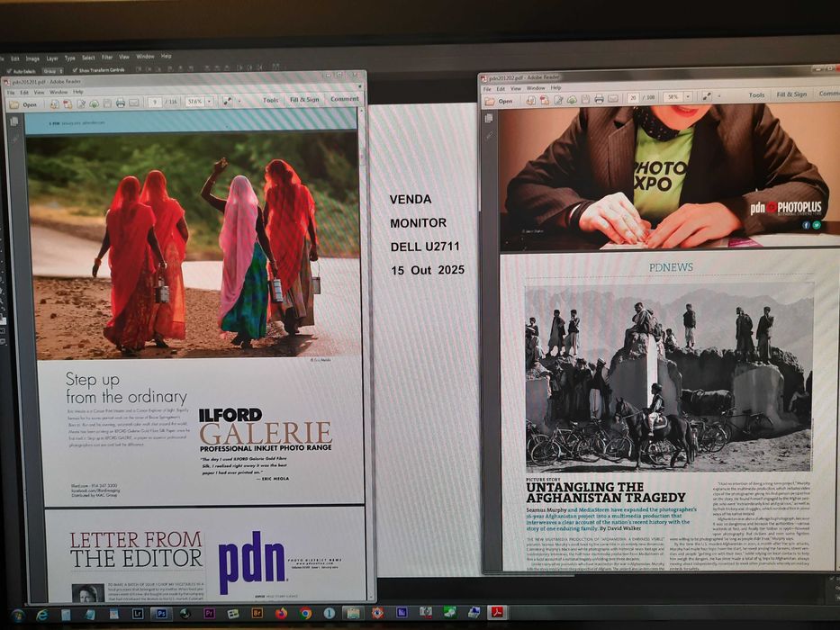This screenshot has width=840, height=630.
Task: Click Create PDF icon in pdn201201 window
Action: click(x=55, y=103)
